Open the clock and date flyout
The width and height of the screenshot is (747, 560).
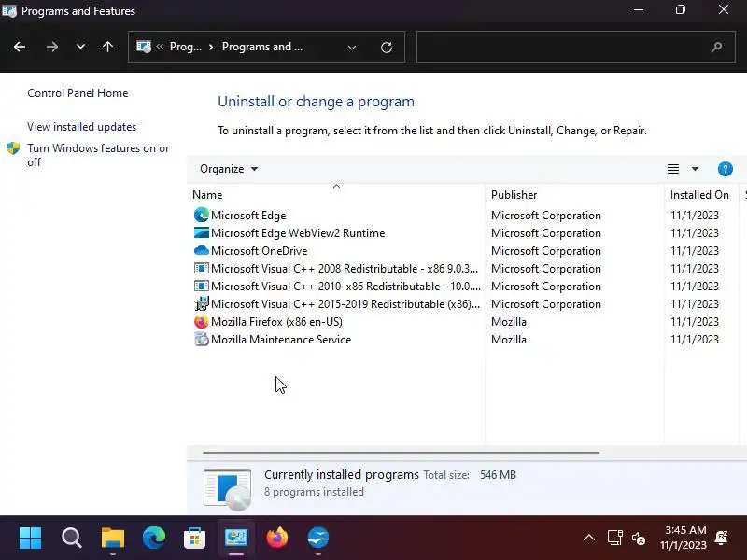(x=684, y=538)
